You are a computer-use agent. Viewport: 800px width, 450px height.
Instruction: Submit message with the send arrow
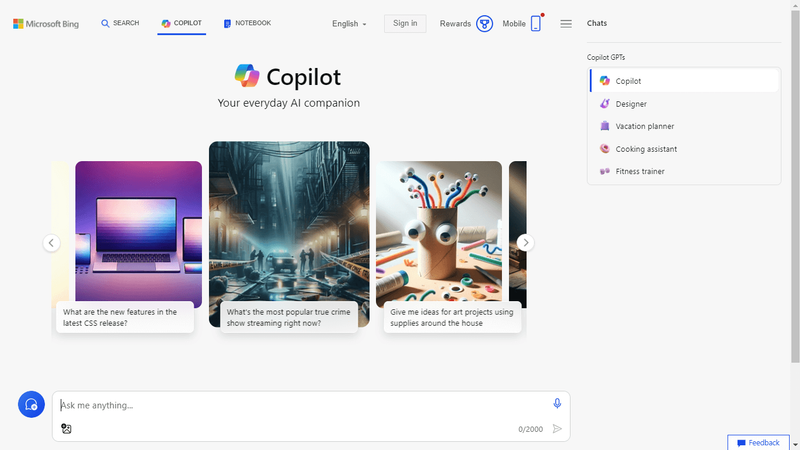pyautogui.click(x=557, y=429)
